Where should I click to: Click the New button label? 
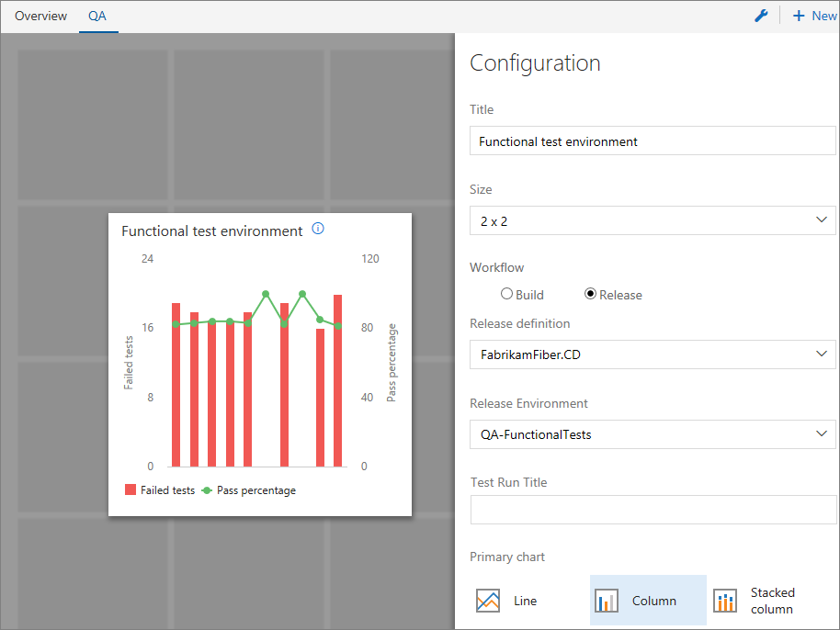824,16
